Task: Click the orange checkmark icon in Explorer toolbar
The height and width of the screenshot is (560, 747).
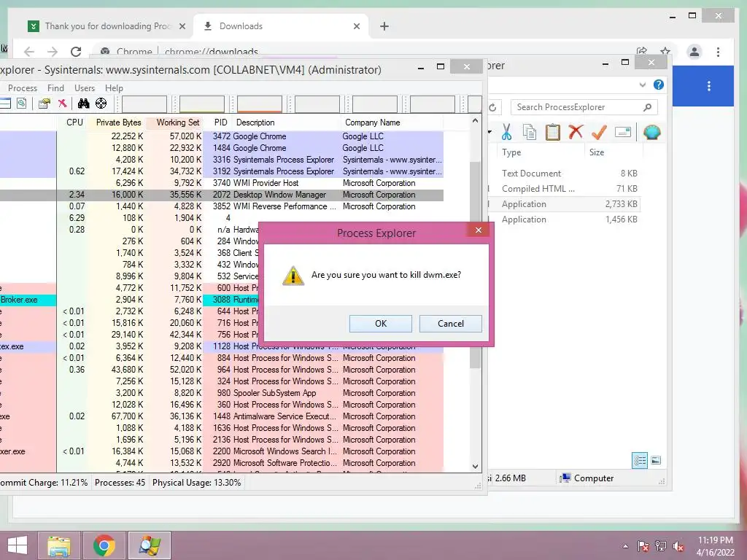Action: (599, 132)
